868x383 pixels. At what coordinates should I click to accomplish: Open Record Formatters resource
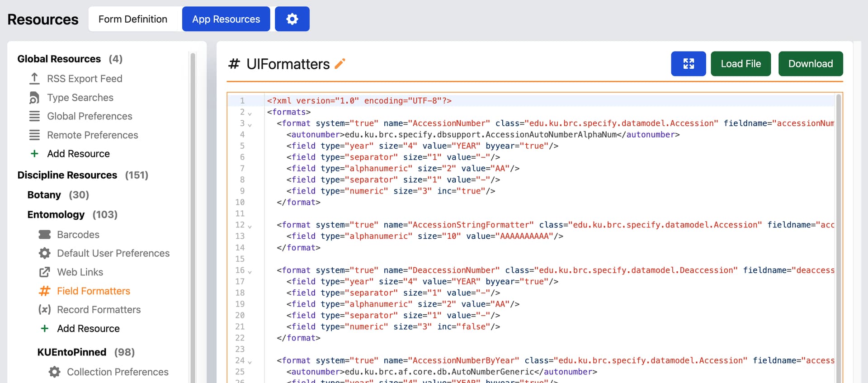click(x=99, y=310)
